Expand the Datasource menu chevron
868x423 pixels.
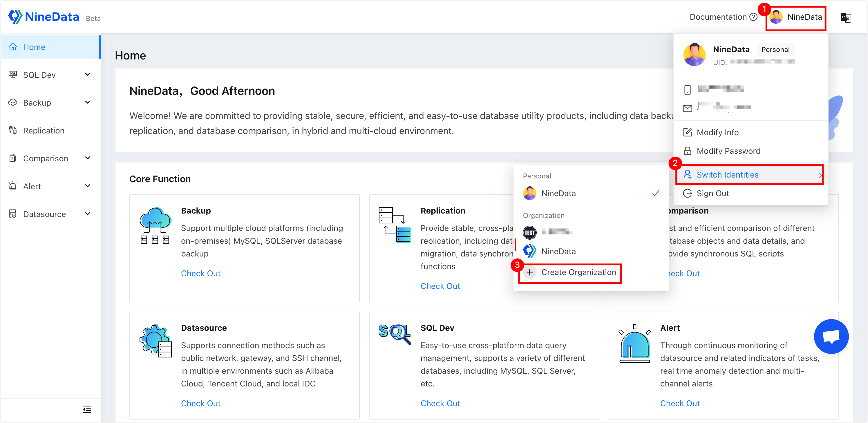88,214
